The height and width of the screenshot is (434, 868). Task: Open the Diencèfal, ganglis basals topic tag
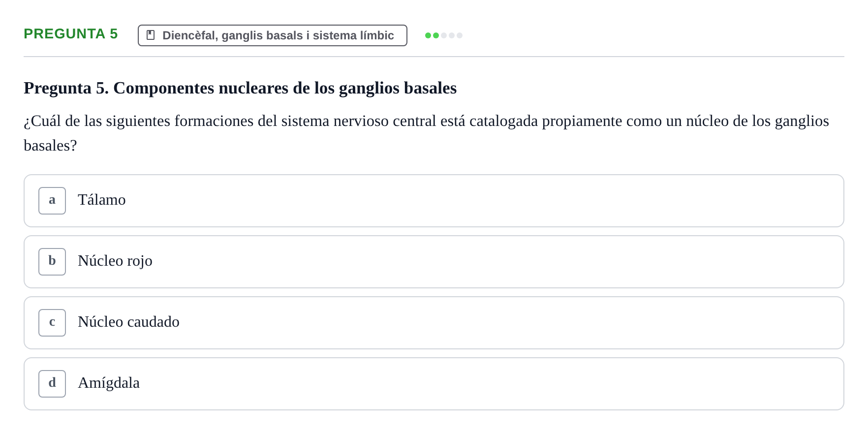(273, 35)
